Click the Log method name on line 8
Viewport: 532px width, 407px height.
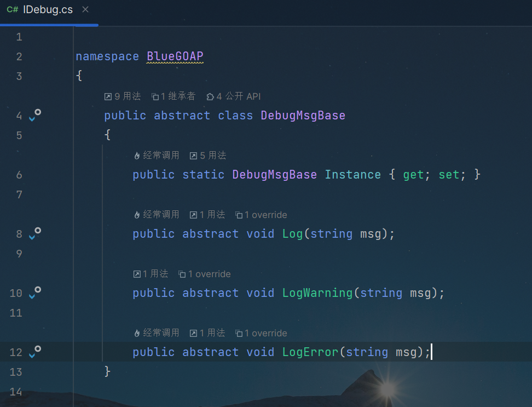(292, 234)
